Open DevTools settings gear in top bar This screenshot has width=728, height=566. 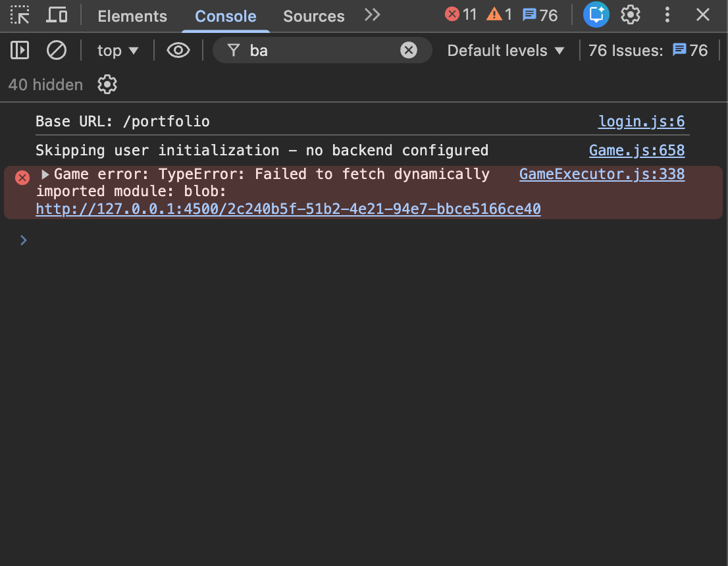[x=631, y=15]
